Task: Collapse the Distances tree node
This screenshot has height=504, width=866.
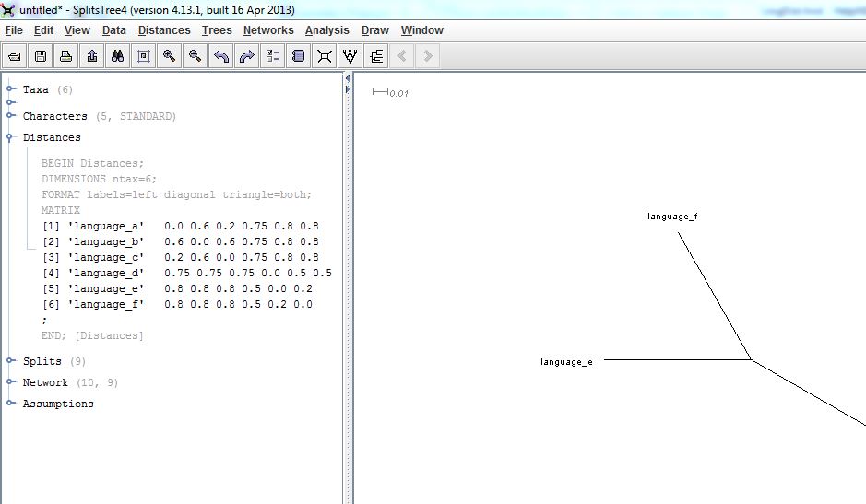Action: pyautogui.click(x=9, y=137)
